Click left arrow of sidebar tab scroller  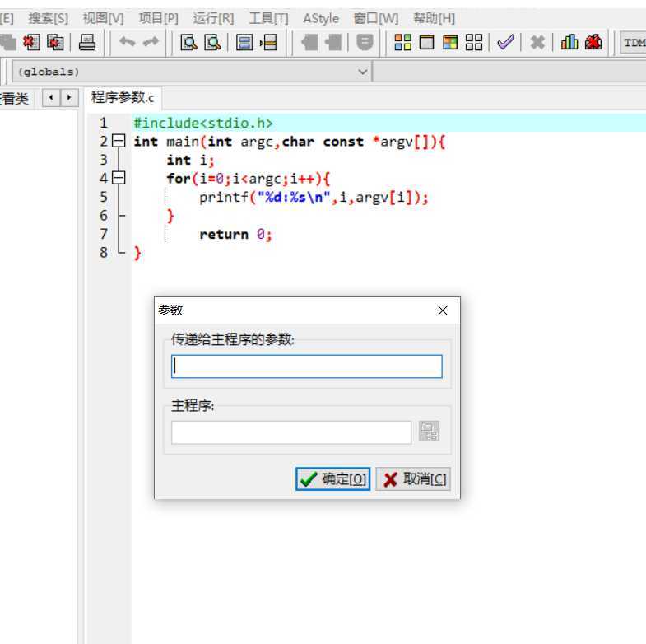click(x=51, y=98)
